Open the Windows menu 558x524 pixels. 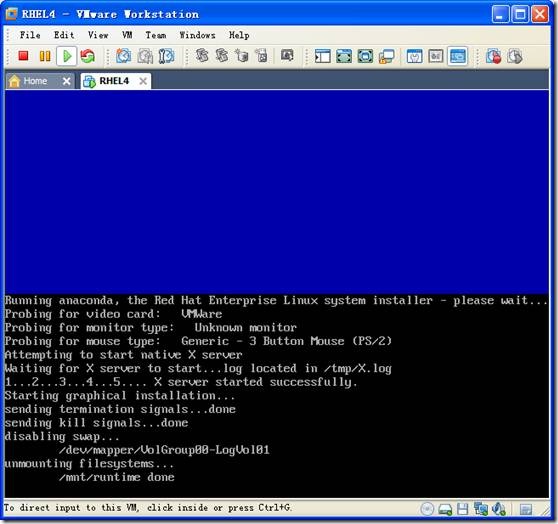[198, 35]
